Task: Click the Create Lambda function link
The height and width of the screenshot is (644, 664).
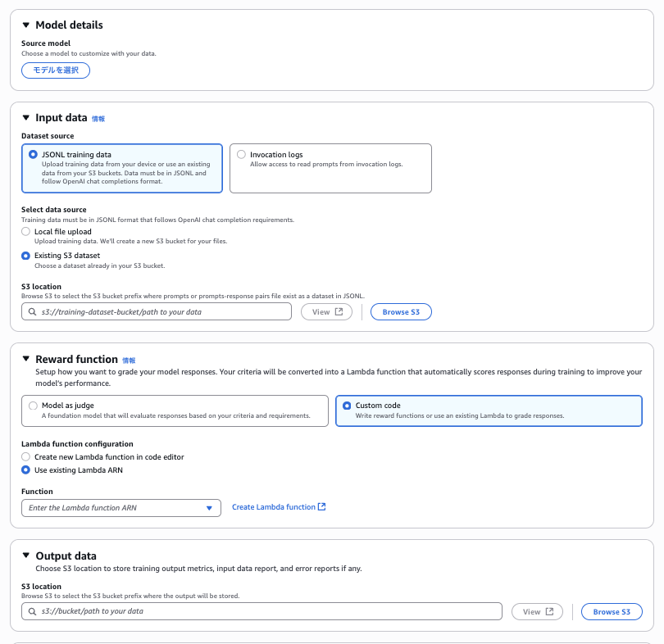Action: point(279,507)
